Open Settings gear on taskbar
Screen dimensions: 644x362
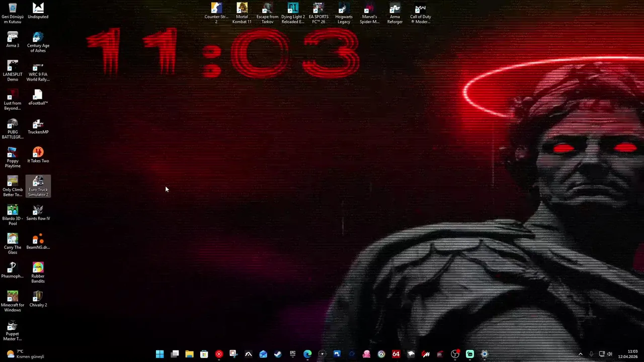coord(485,354)
